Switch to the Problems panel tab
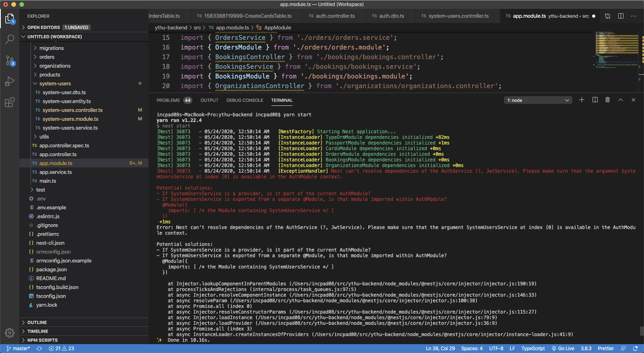The width and height of the screenshot is (644, 353). [x=174, y=100]
